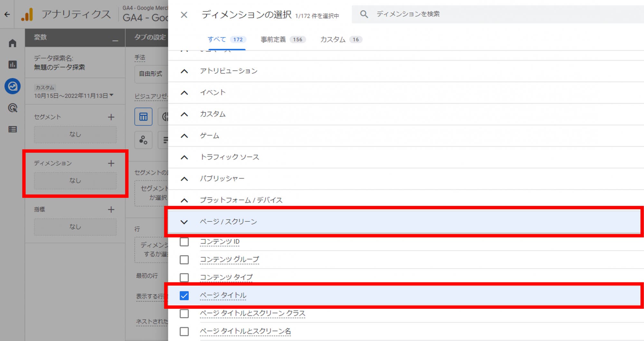Add a metric using the 指標 plus button

[x=111, y=209]
